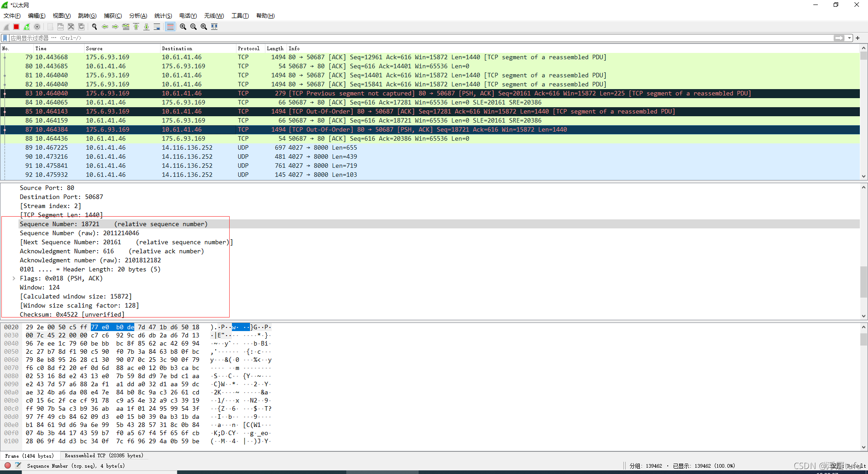Toggle packet list colorization
868x474 pixels.
click(170, 27)
